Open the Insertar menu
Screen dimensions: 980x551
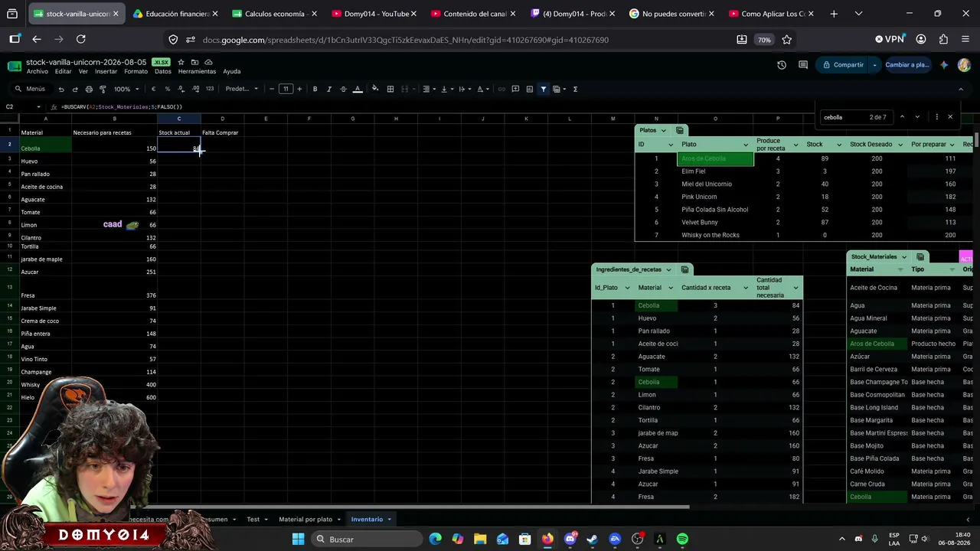(x=106, y=71)
